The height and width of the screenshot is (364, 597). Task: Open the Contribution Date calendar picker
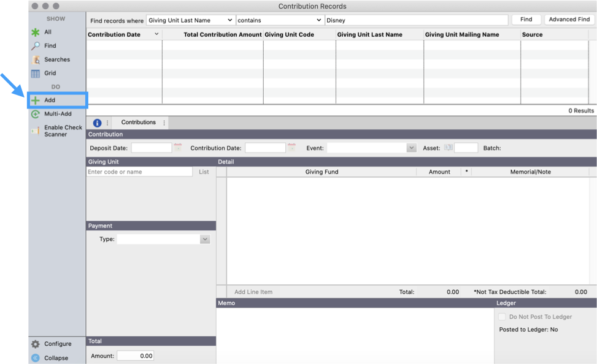tap(293, 147)
